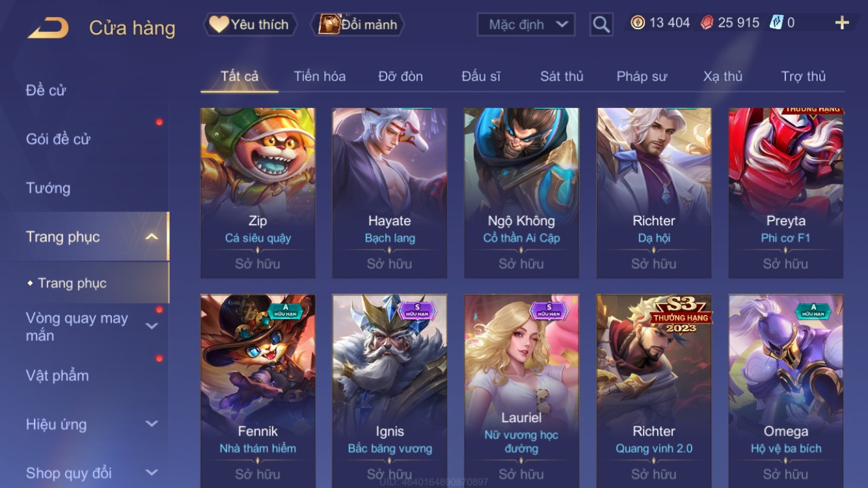Switch to the Pháp sư tab
This screenshot has height=488, width=868.
pyautogui.click(x=642, y=77)
